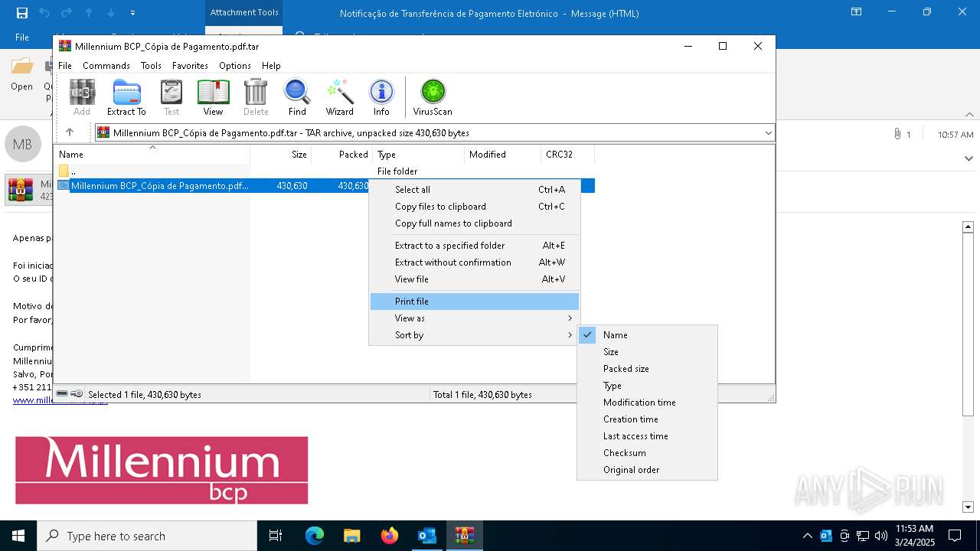Choose 'Extract without confirmation'
The image size is (980, 551).
point(474,262)
